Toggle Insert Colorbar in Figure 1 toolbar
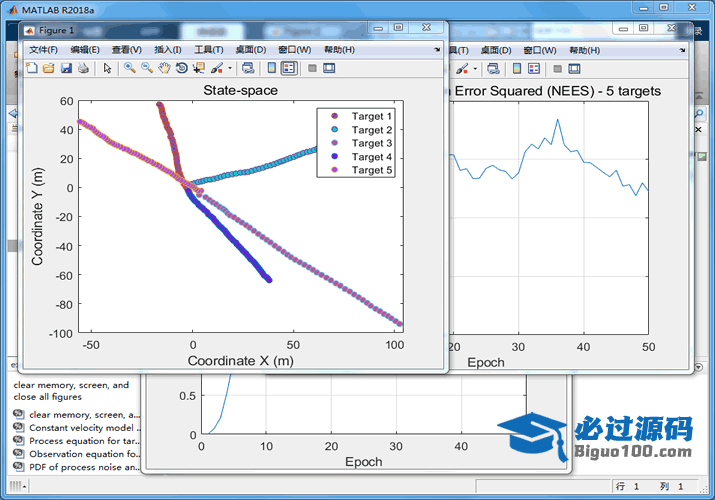Viewport: 715px width, 500px height. tap(271, 68)
